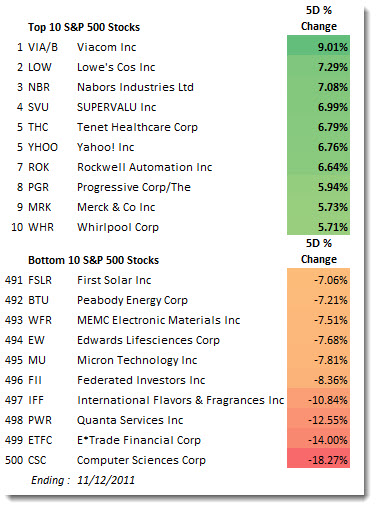Click the Top 10 S&P 500 Stocks heading
Screen dimensions: 376x507
(x=84, y=27)
